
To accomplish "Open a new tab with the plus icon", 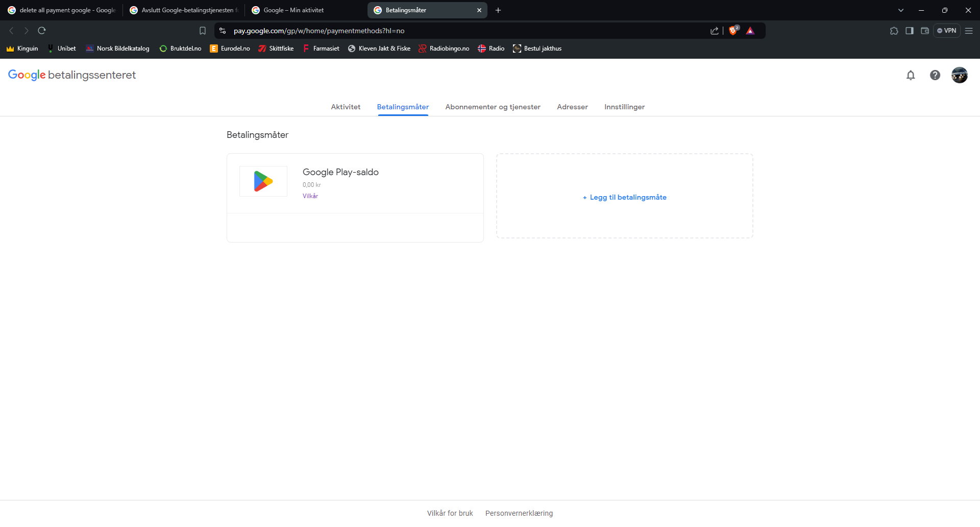I will tap(498, 10).
